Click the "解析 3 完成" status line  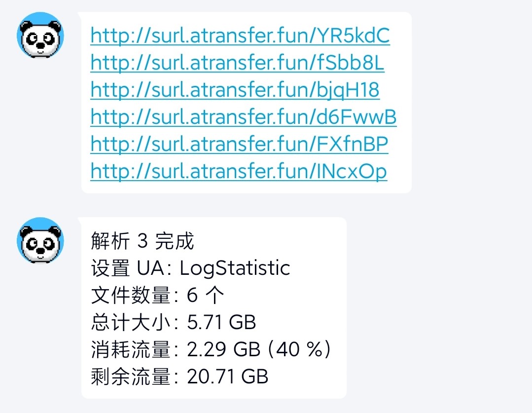[x=142, y=241]
